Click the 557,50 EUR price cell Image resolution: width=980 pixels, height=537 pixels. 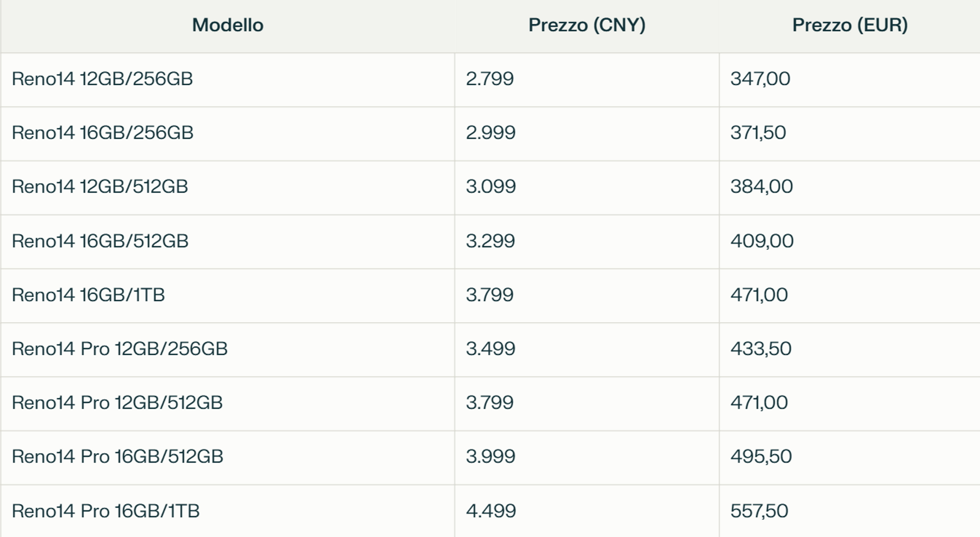[850, 512]
